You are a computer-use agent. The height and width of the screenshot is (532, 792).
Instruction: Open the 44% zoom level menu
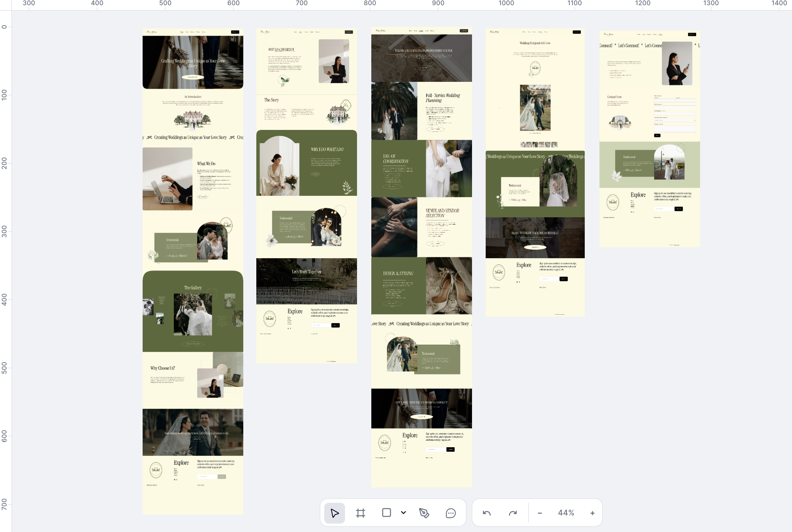566,513
